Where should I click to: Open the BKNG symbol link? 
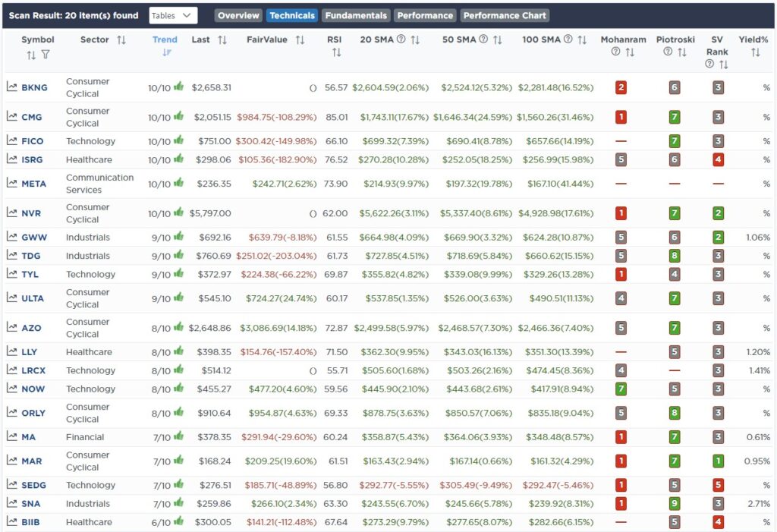click(x=35, y=88)
